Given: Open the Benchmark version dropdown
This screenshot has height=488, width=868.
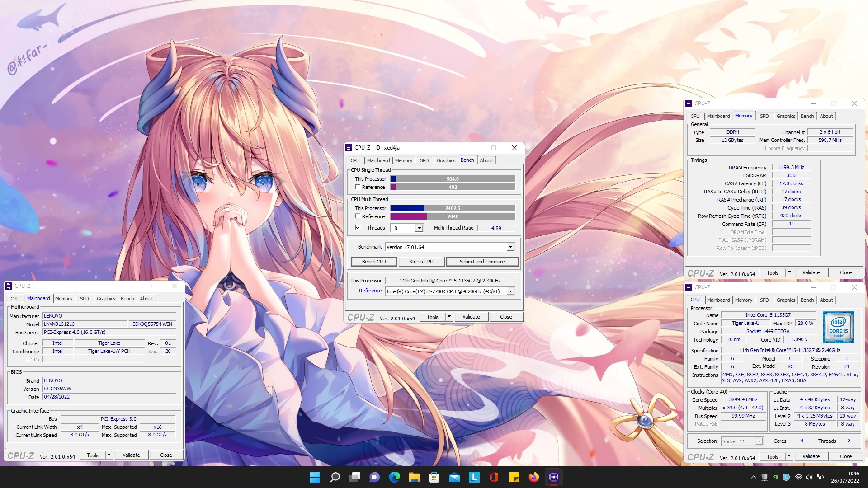Looking at the screenshot, I should 510,247.
